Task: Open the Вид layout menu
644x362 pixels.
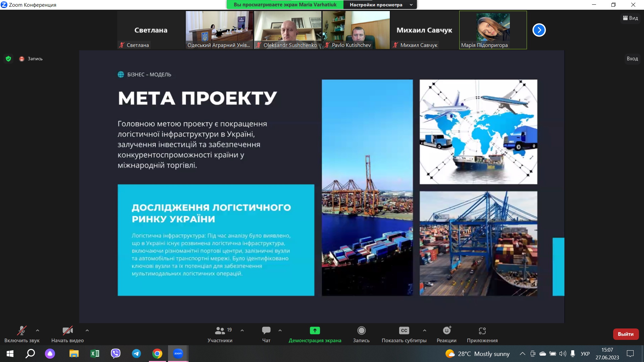Action: coord(630,18)
